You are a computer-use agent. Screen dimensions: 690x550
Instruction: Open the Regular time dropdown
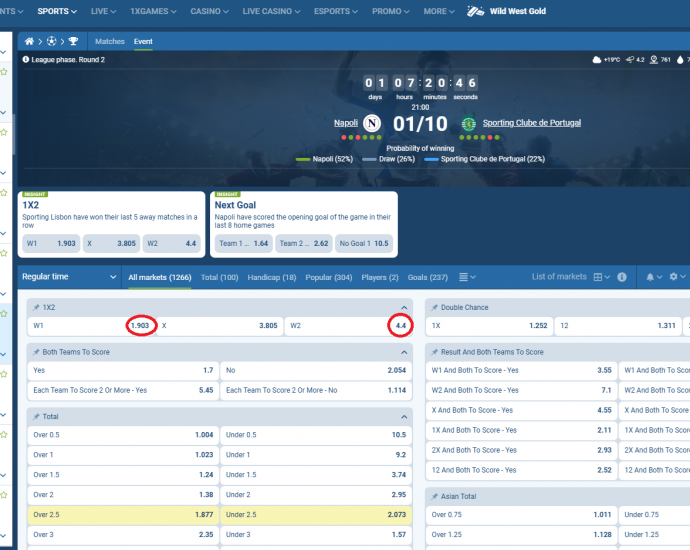tap(69, 277)
